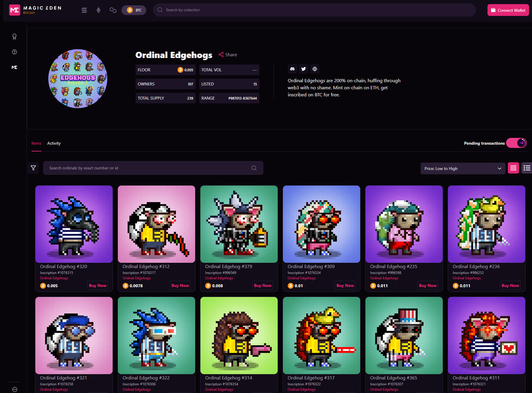Screen dimensions: 532x393
Task: Open Ordinal Edgehog #379 image
Action: (239, 224)
